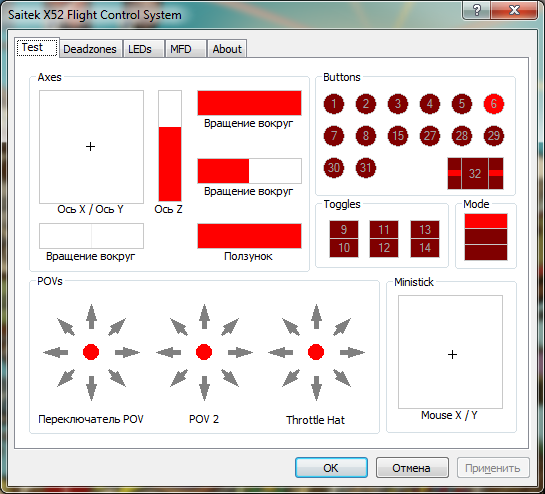Click the Ползунок slider bar
Viewport: 545px width, 494px height.
click(x=249, y=236)
